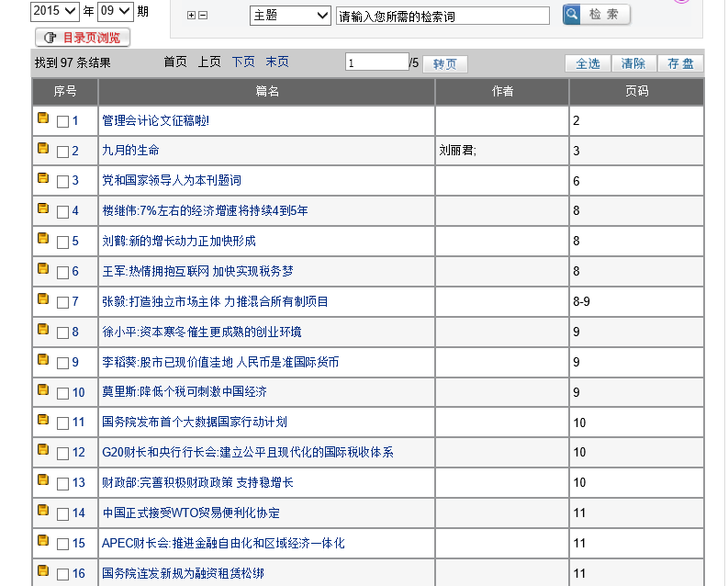This screenshot has width=728, height=586.
Task: Click the 存盘 save button
Action: [x=680, y=63]
